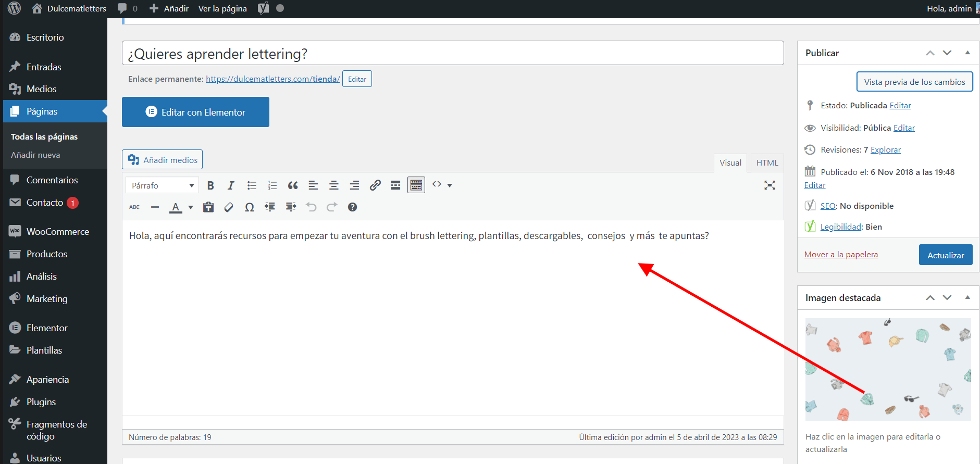Open the Marketing menu

coord(47,299)
